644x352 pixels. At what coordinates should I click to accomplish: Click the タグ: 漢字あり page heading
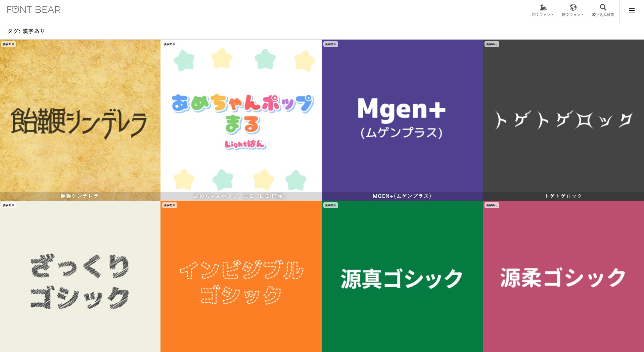(x=26, y=31)
